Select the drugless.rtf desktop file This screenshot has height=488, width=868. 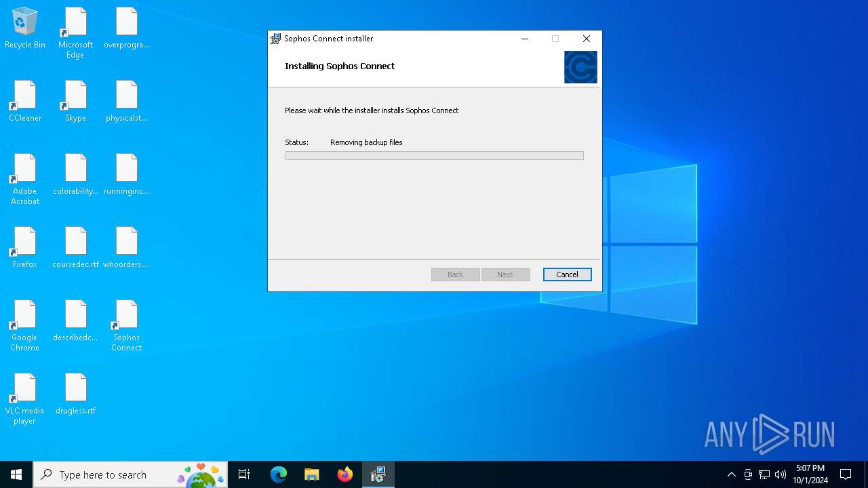click(x=75, y=394)
